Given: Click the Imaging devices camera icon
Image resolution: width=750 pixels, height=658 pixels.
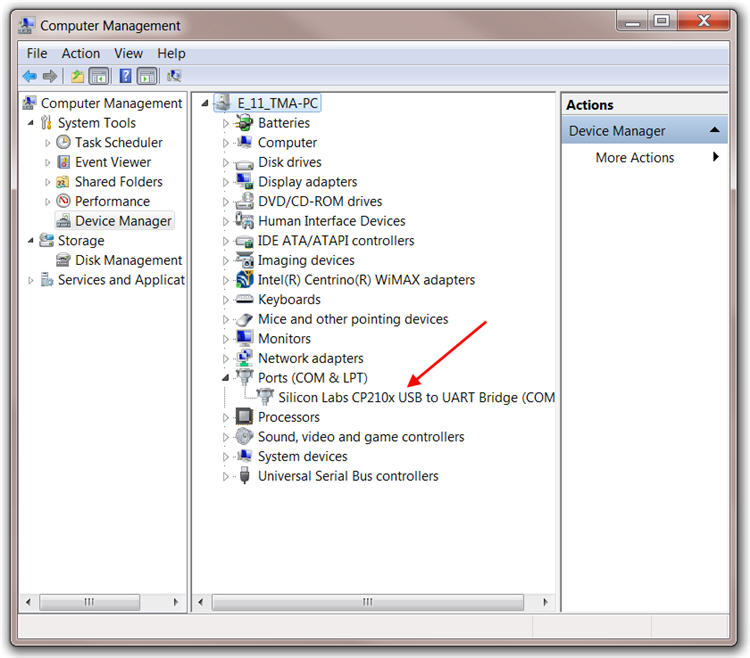Looking at the screenshot, I should point(244,260).
